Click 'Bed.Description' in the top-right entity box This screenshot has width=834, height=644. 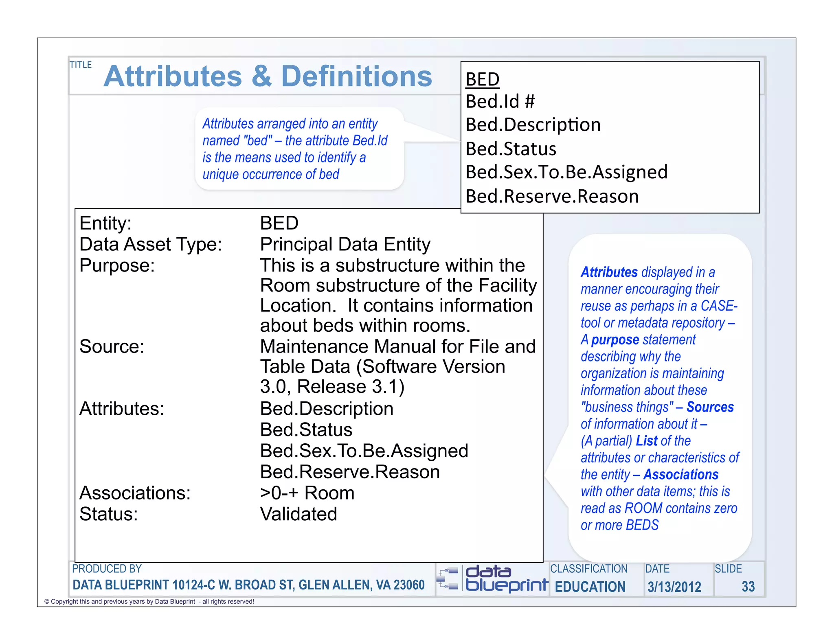[533, 125]
